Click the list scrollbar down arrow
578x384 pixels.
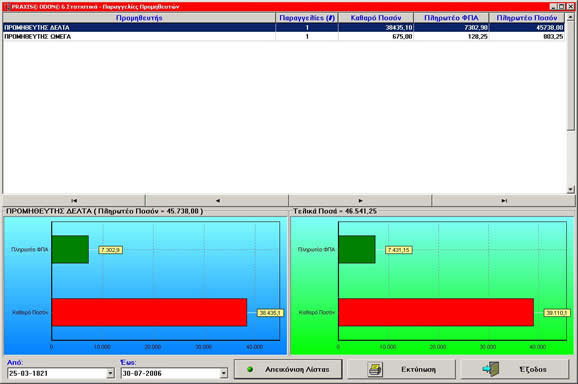[x=571, y=189]
